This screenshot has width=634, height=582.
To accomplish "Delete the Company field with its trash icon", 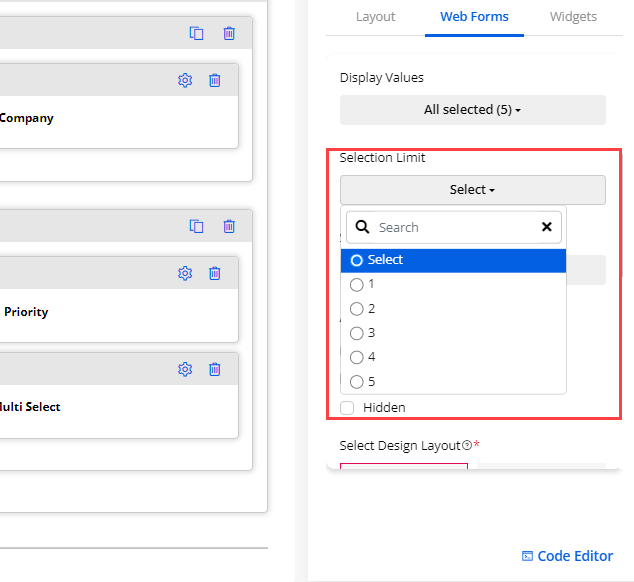I will (214, 80).
